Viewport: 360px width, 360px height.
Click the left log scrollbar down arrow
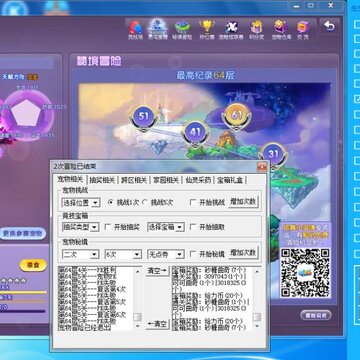coord(137,326)
